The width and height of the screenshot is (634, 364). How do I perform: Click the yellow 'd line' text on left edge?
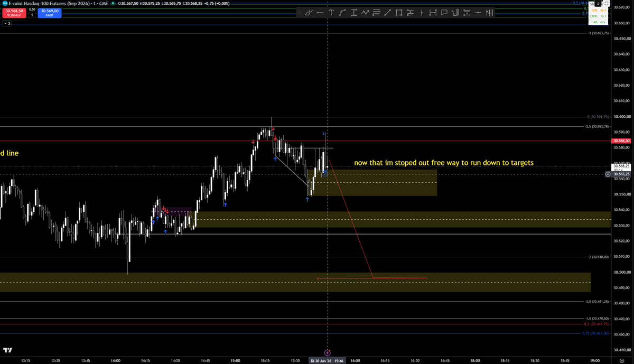coord(10,153)
